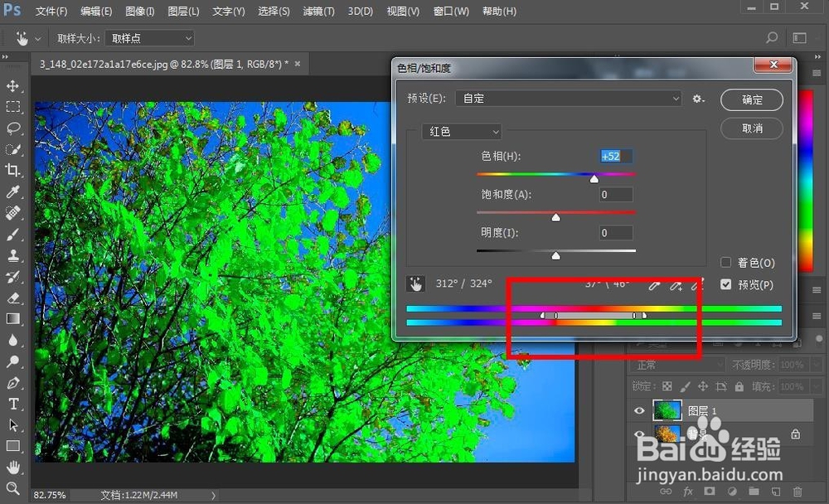Expand the toolbox double-arrow
The image size is (829, 504).
coord(5,56)
